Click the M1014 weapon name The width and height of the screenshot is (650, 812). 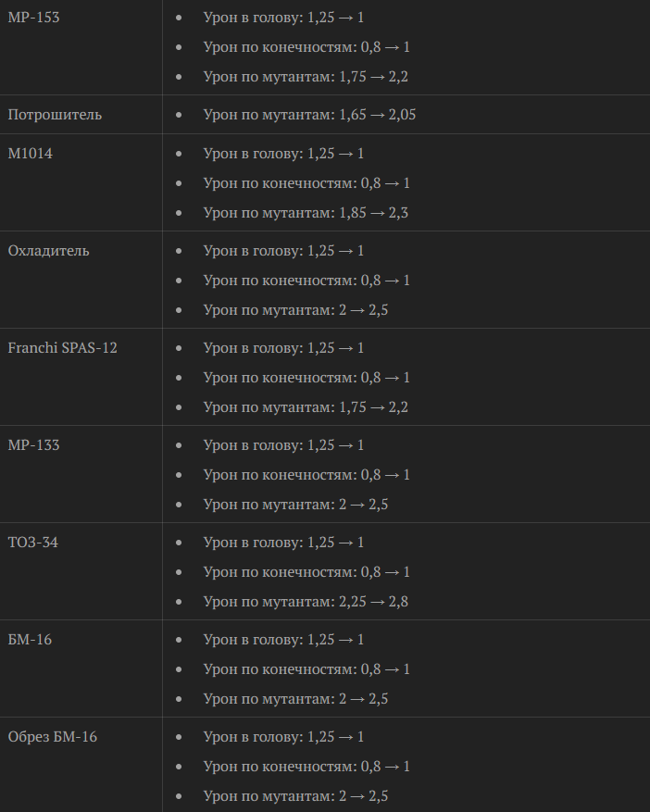coord(30,154)
